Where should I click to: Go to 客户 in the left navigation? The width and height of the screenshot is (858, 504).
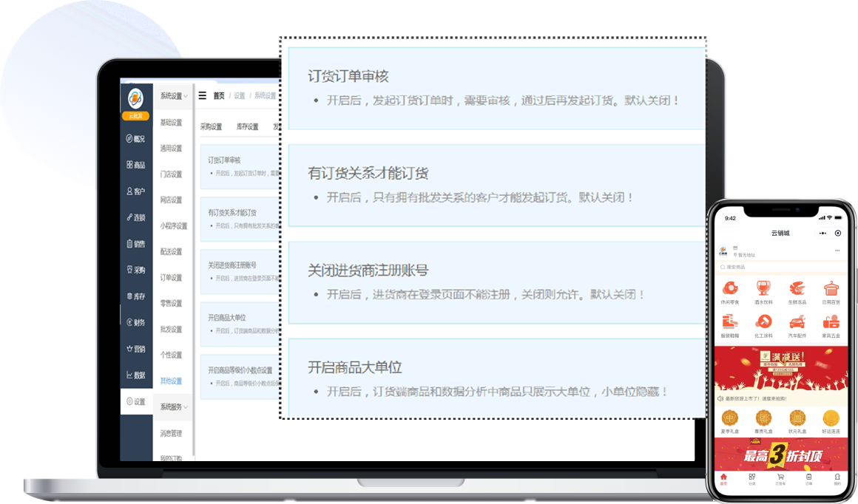click(136, 191)
